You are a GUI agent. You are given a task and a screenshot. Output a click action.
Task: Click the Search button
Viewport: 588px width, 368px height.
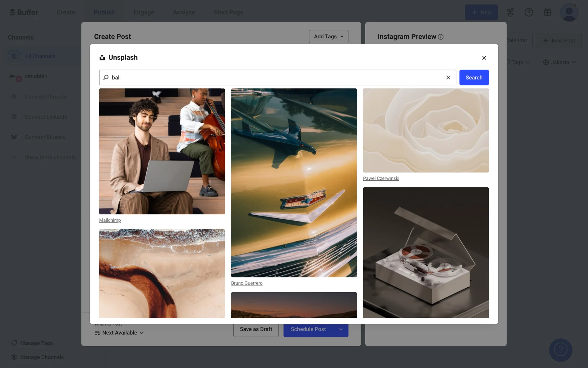[x=474, y=78]
